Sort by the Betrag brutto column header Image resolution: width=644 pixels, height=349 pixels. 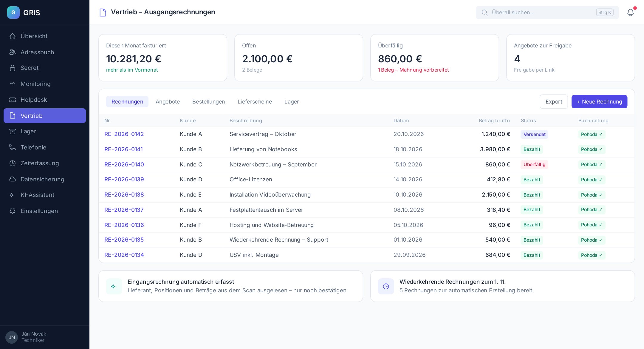pos(494,121)
